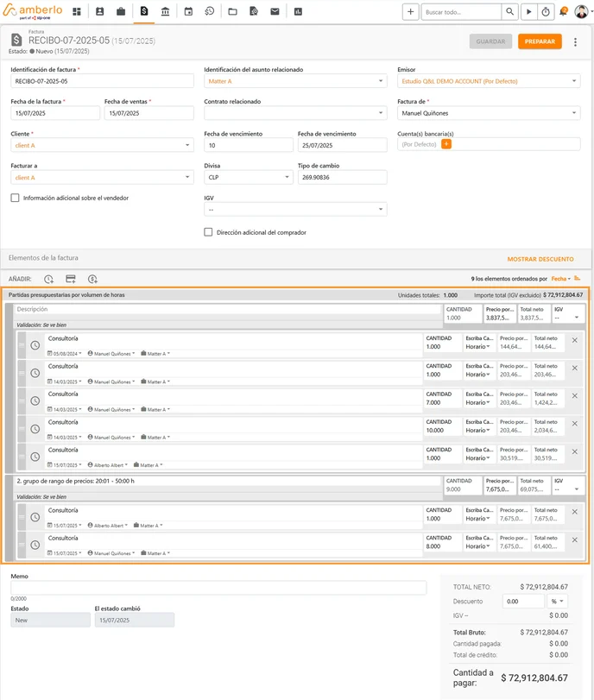Click the first group Descripción field
The image size is (594, 700).
click(x=228, y=309)
